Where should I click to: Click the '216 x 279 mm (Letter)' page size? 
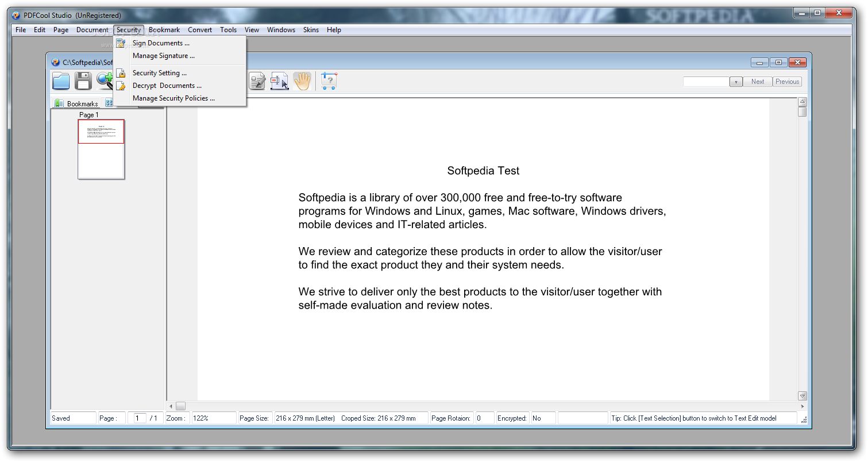(305, 418)
